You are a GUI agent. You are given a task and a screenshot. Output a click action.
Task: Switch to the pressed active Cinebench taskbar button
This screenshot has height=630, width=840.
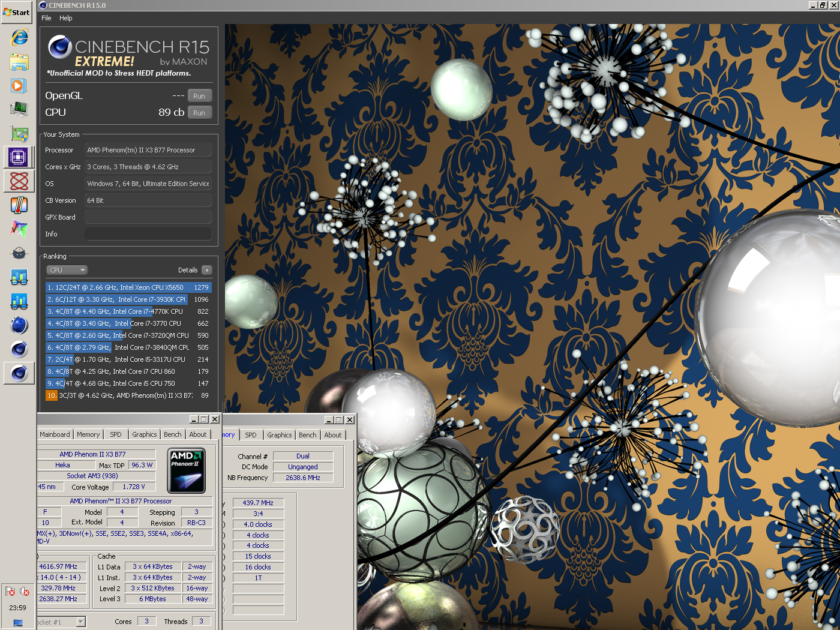(x=19, y=373)
